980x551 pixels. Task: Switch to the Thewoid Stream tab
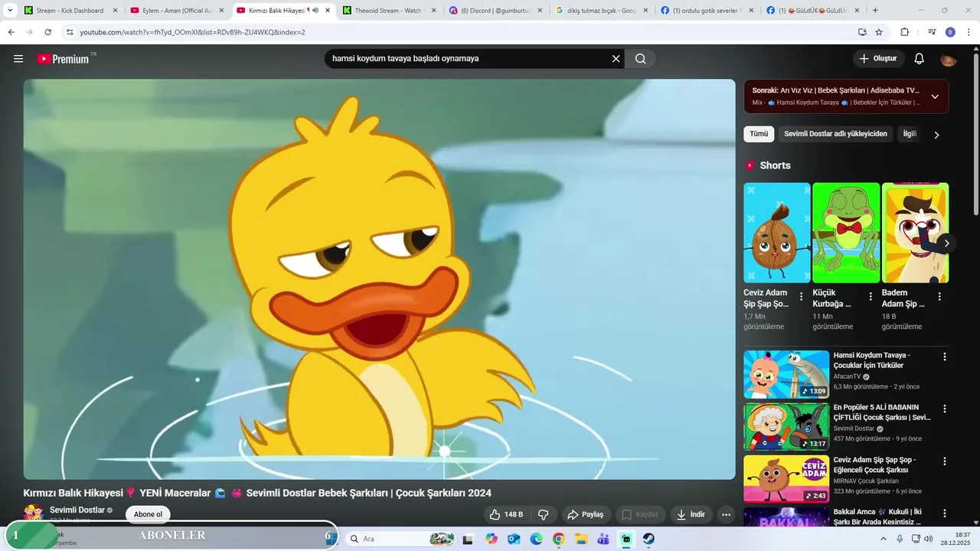point(390,11)
